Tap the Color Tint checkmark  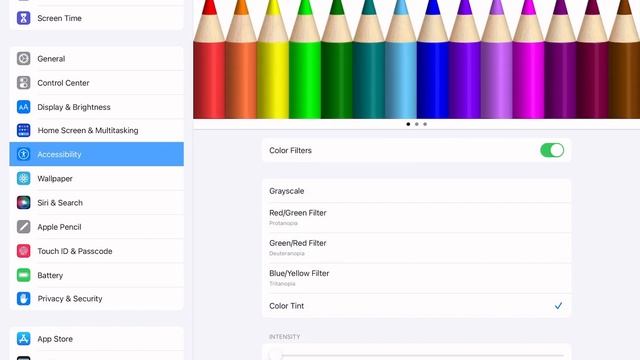coord(558,306)
